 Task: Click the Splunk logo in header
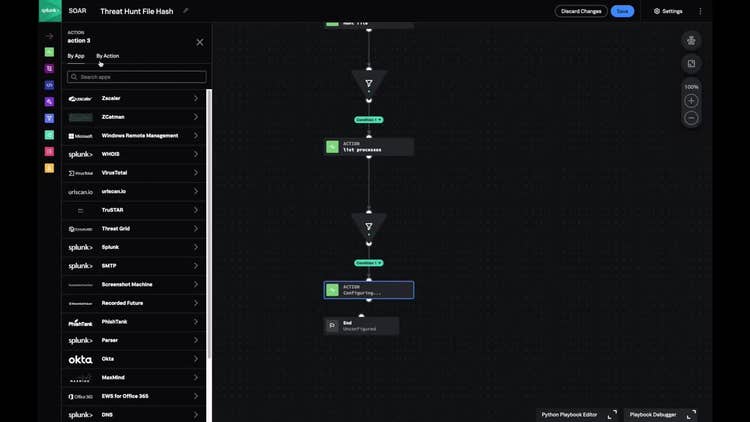point(50,11)
